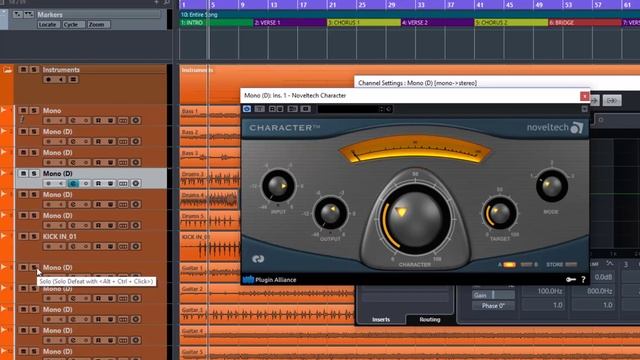Viewport: 640px width, 360px height.
Task: Select the BRIDGE cycle marker
Action: pos(584,23)
